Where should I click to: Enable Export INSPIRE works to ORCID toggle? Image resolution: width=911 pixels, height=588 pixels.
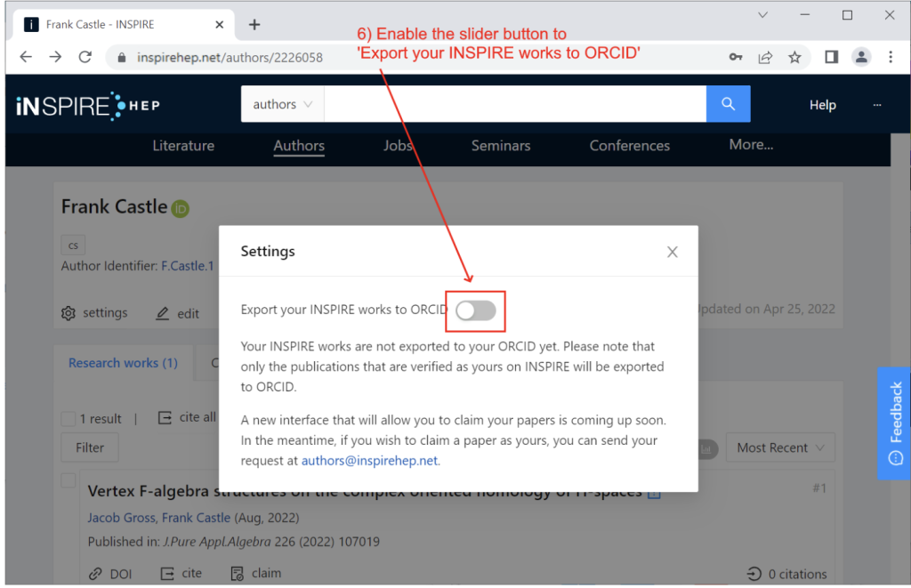476,310
